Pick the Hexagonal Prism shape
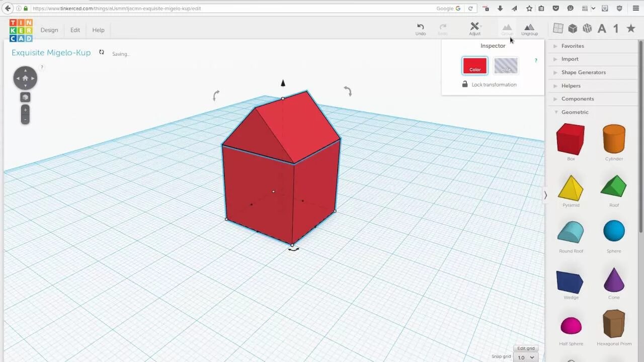This screenshot has width=644, height=362. click(x=614, y=324)
